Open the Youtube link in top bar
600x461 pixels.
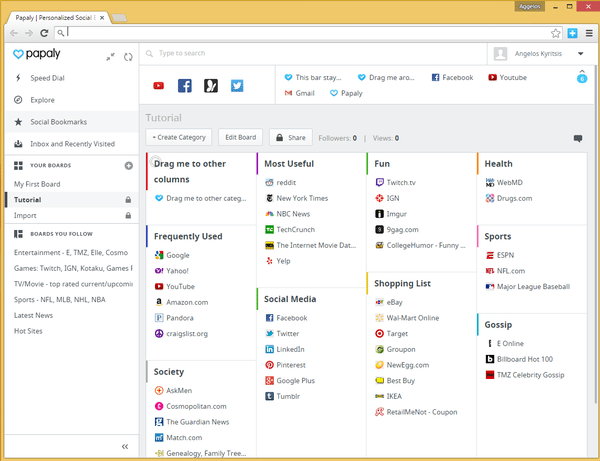(507, 78)
